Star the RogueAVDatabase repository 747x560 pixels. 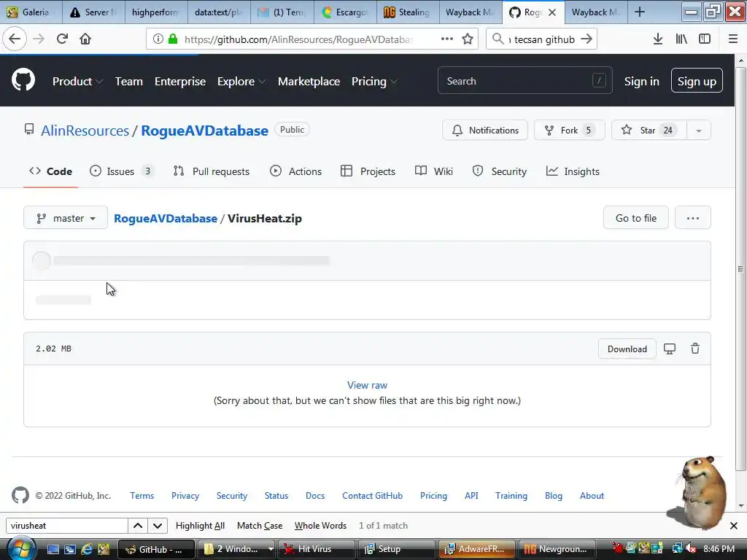point(649,131)
